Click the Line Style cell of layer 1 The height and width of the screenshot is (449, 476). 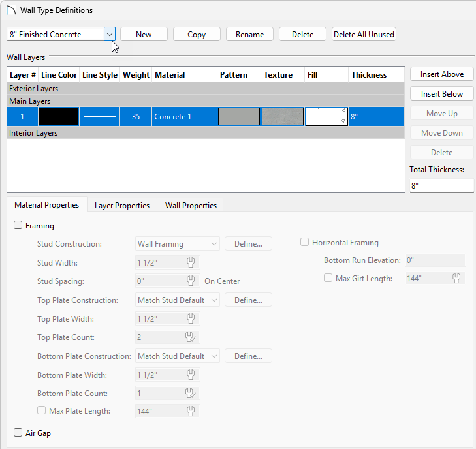99,117
